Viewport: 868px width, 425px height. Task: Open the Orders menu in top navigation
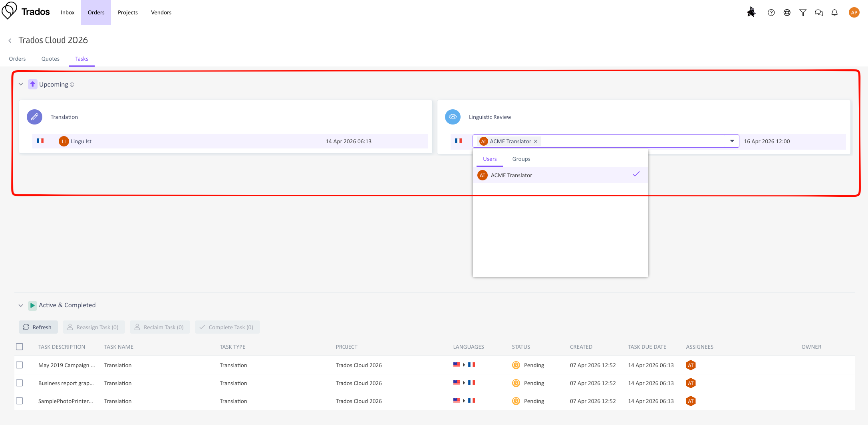pos(96,12)
